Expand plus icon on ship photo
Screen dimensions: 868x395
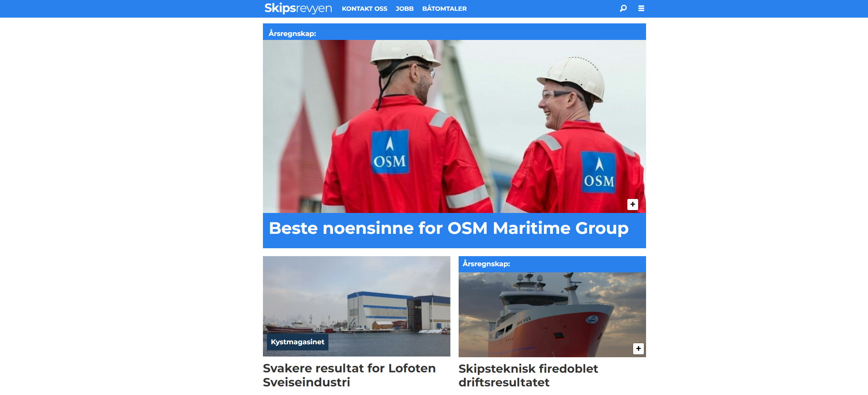638,349
